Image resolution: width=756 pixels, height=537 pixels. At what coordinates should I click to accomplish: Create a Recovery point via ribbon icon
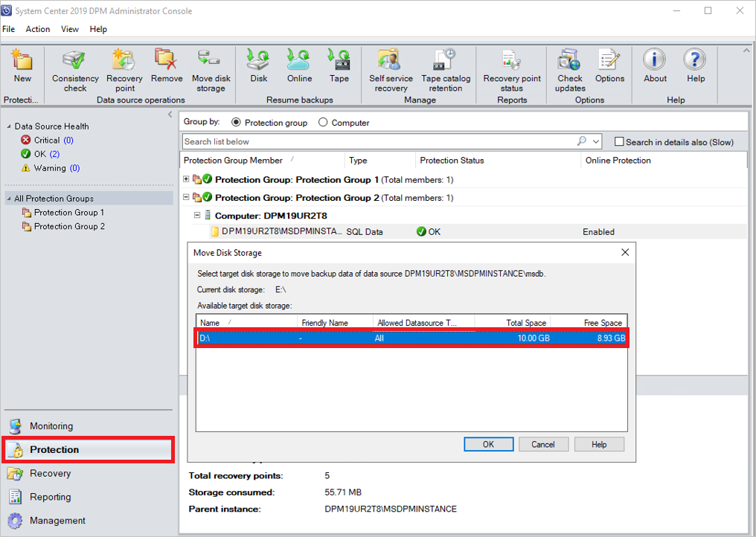(124, 60)
